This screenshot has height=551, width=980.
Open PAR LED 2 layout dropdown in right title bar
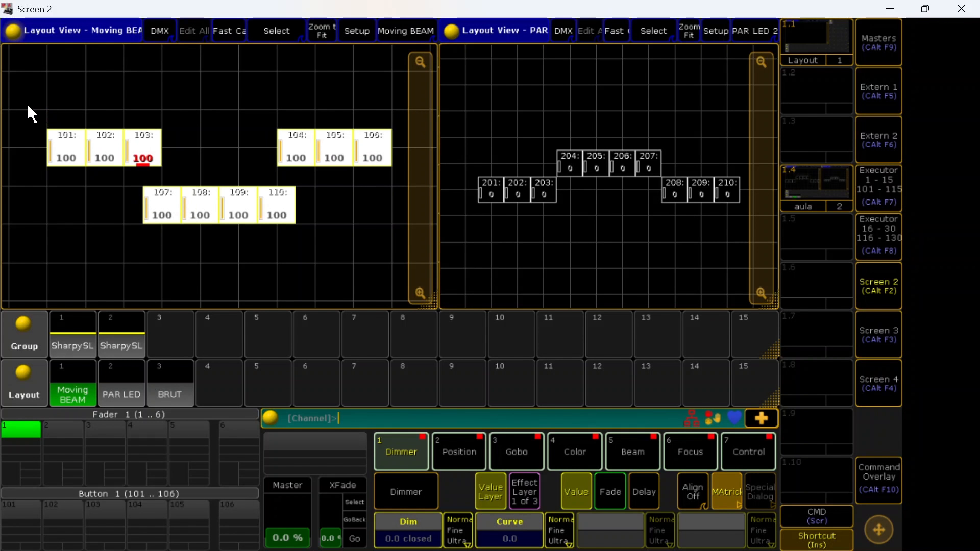pos(754,31)
